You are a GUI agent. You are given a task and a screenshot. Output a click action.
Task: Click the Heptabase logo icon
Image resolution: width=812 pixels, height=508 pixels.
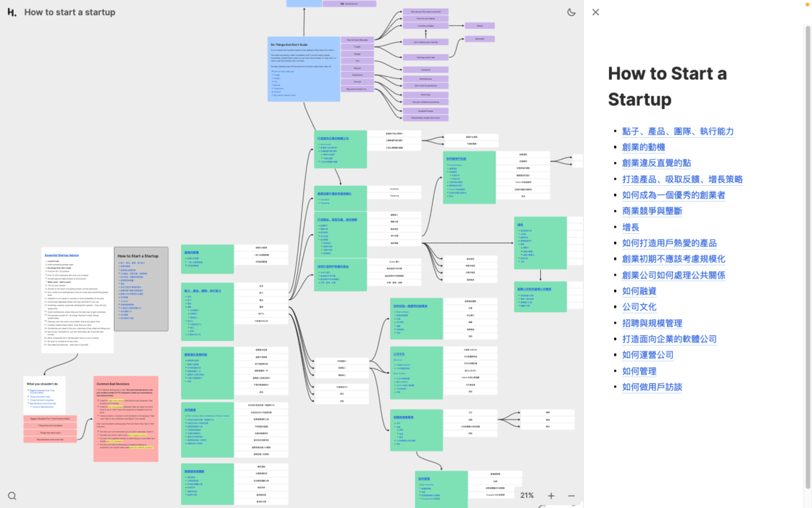pos(12,12)
